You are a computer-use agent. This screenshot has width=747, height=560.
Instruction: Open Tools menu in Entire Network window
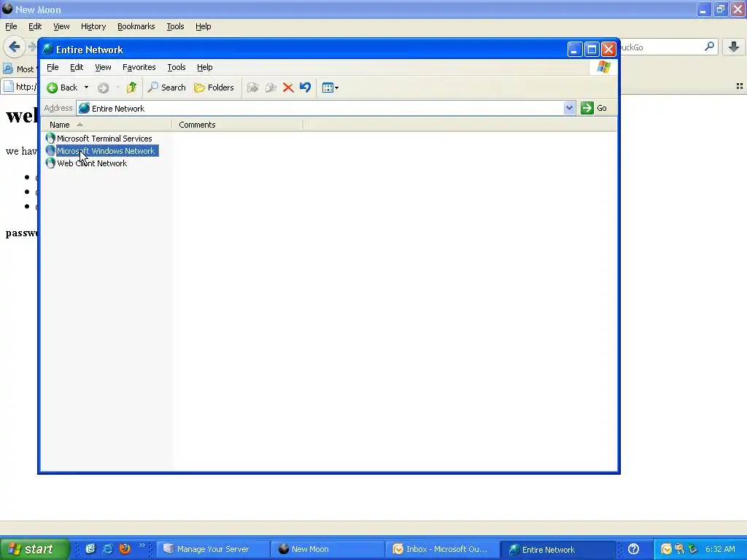click(x=177, y=67)
